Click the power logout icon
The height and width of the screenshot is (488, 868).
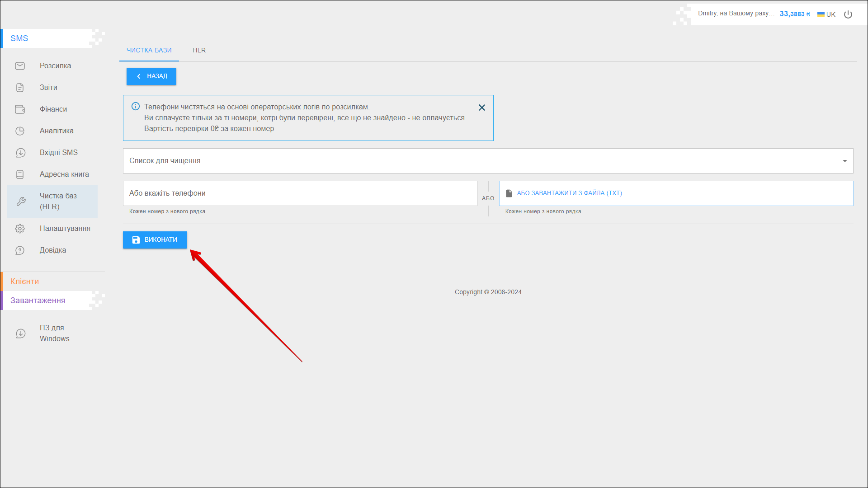tap(848, 14)
